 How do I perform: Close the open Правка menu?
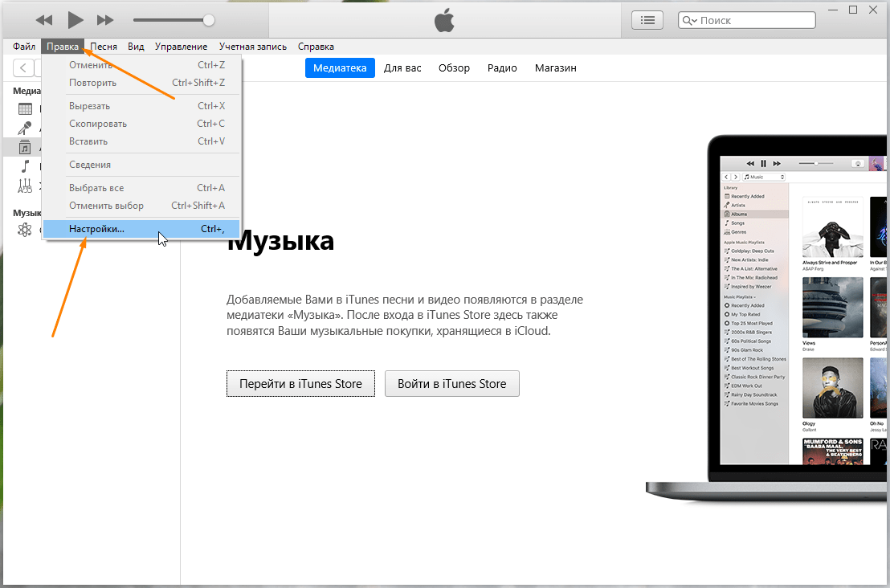pyautogui.click(x=63, y=47)
